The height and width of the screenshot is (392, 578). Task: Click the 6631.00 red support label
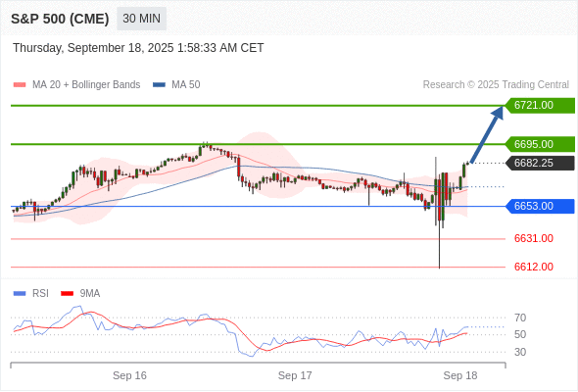point(534,238)
